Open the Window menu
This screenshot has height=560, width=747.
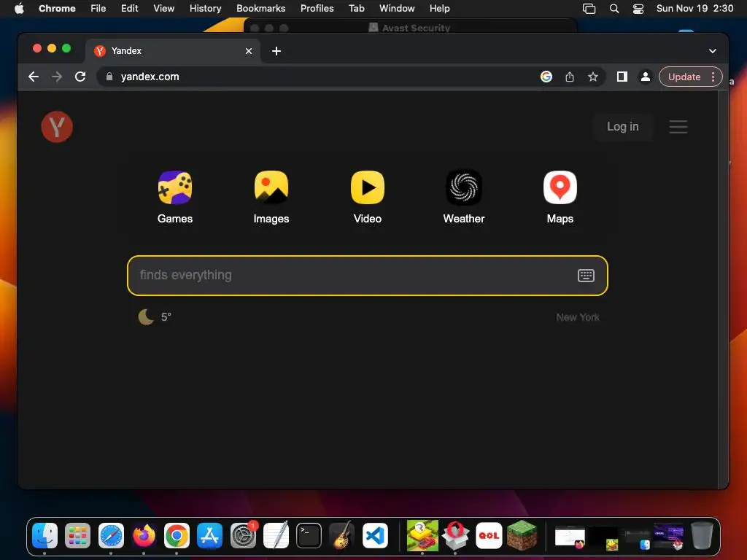(397, 8)
